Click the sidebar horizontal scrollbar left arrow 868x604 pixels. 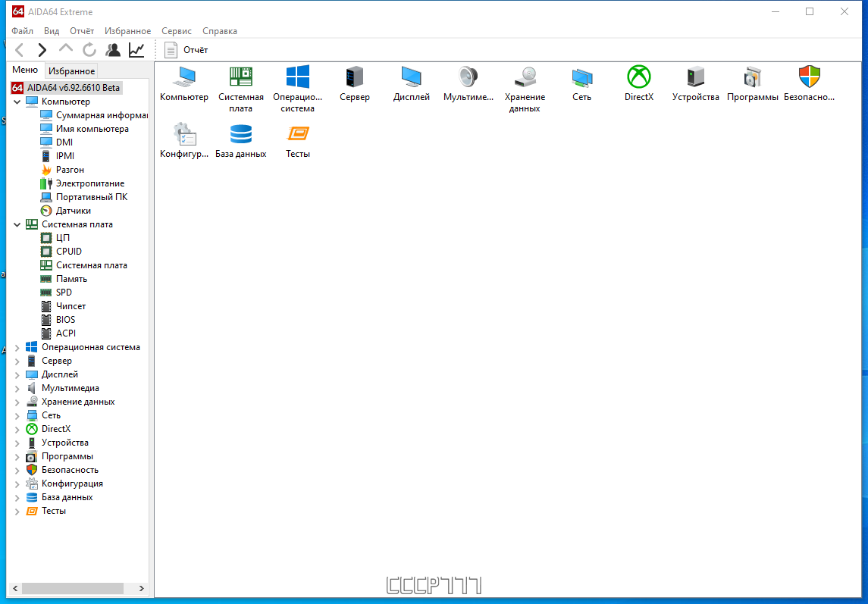point(15,589)
